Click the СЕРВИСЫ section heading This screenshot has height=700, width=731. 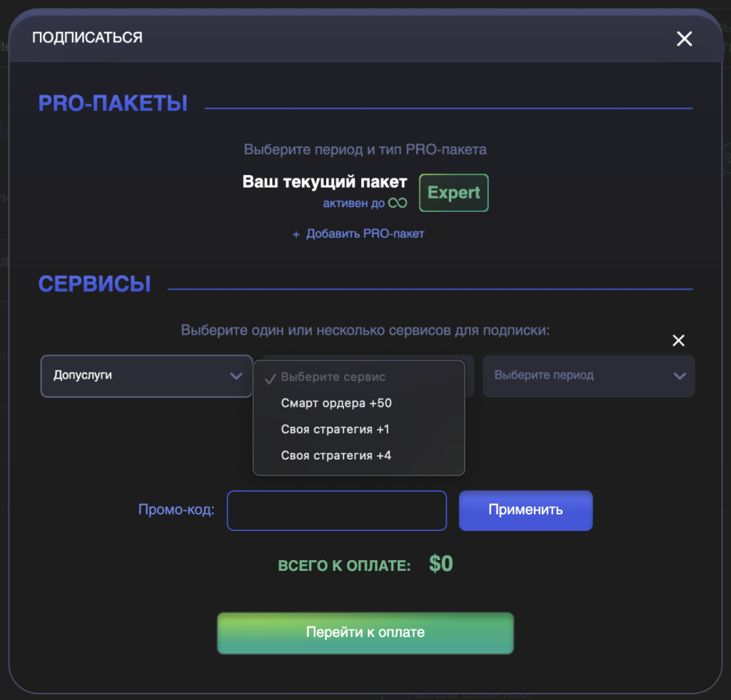pos(94,284)
